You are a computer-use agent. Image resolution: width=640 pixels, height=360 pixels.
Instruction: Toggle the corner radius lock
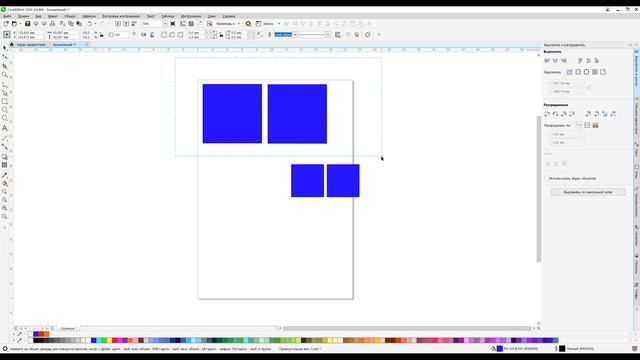coord(221,35)
